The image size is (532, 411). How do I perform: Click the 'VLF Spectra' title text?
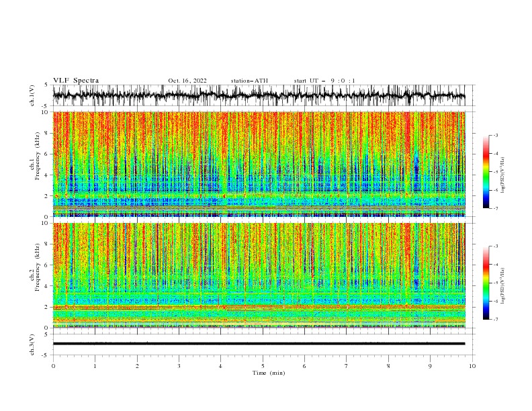(76, 81)
